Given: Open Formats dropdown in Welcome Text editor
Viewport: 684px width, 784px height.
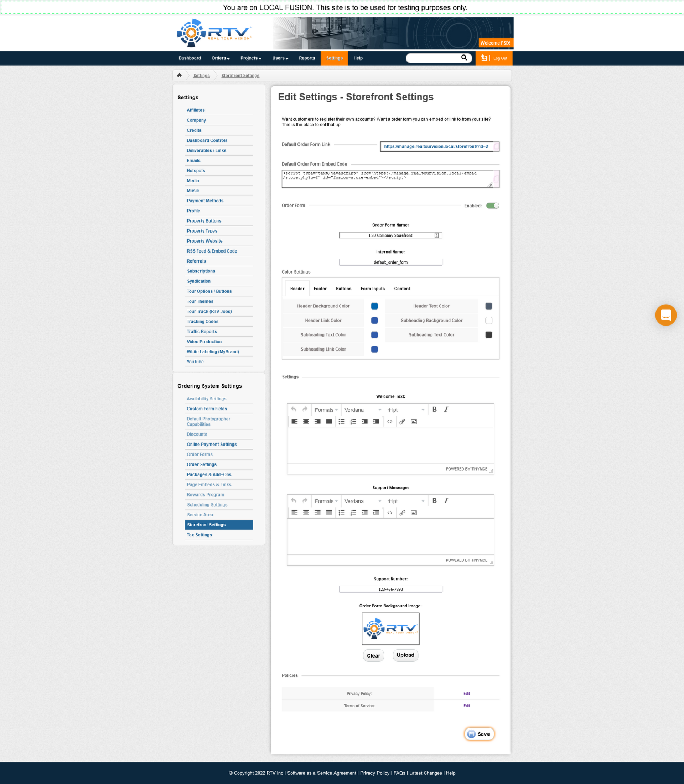Looking at the screenshot, I should pos(326,410).
